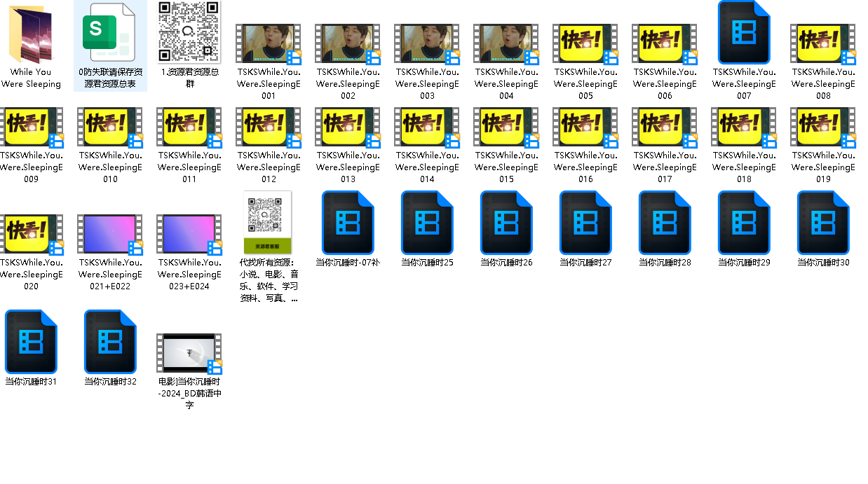The width and height of the screenshot is (868, 484).
Task: Select the 电影当你沉睡时-2024_BD movie file
Action: (189, 353)
